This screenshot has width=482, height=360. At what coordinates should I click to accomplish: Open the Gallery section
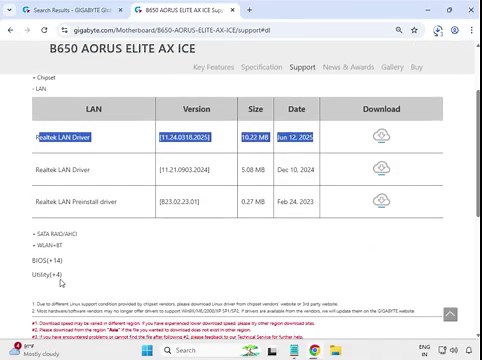[x=392, y=67]
